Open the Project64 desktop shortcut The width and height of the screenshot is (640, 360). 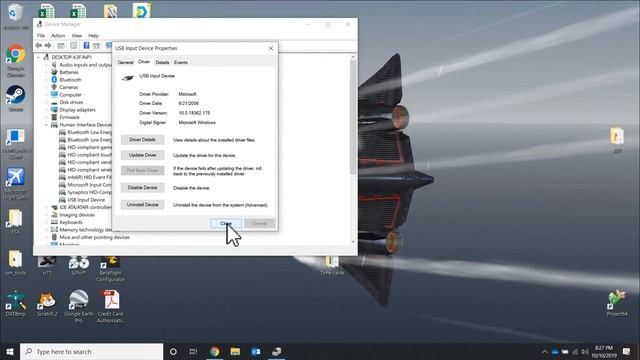tap(617, 303)
